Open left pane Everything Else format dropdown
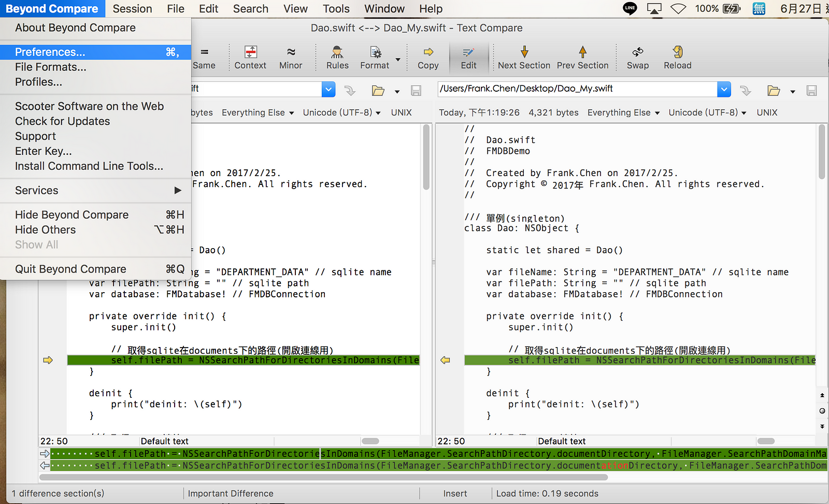This screenshot has width=829, height=504. (x=258, y=112)
